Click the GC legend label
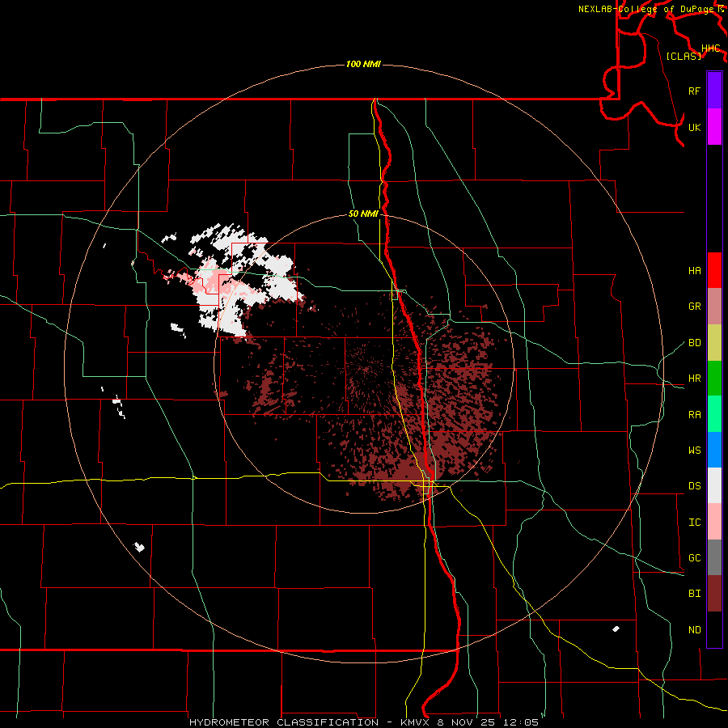Image resolution: width=728 pixels, height=728 pixels. coord(694,558)
